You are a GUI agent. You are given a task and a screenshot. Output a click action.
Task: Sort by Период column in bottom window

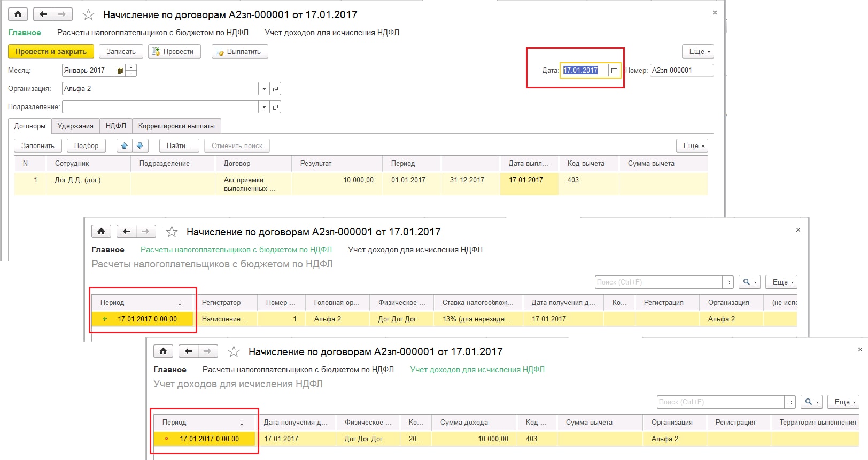[203, 423]
